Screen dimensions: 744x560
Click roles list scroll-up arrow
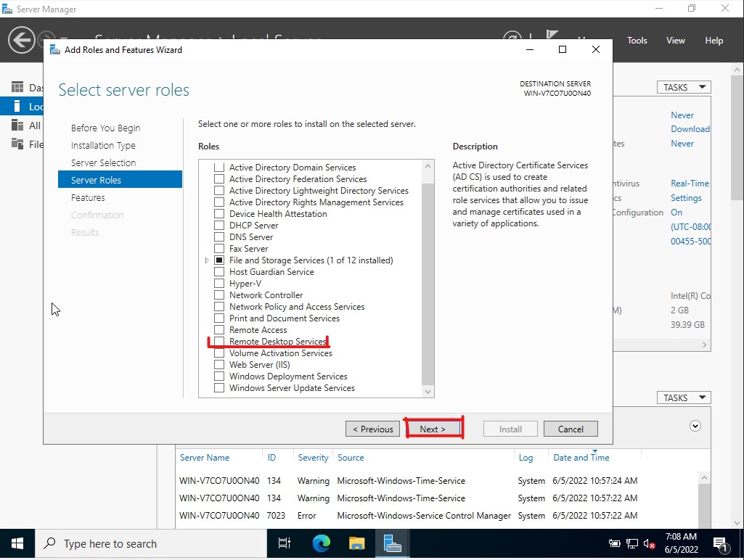click(x=428, y=166)
